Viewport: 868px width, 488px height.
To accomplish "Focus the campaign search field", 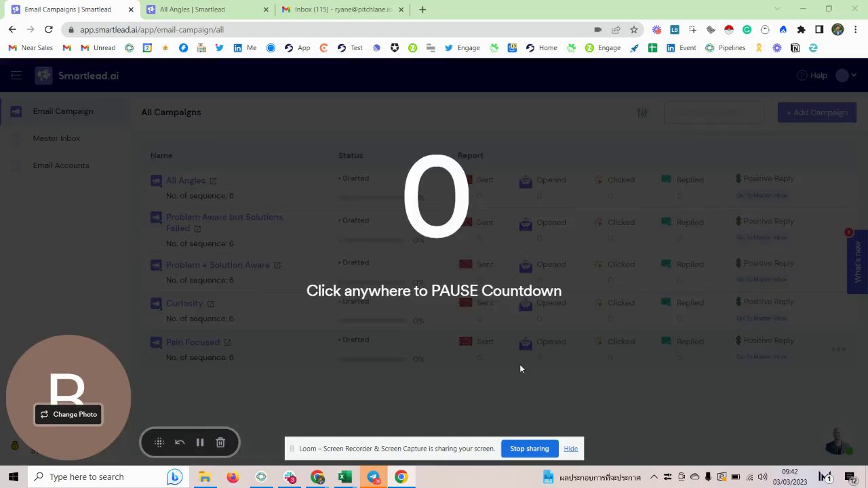I will point(713,113).
